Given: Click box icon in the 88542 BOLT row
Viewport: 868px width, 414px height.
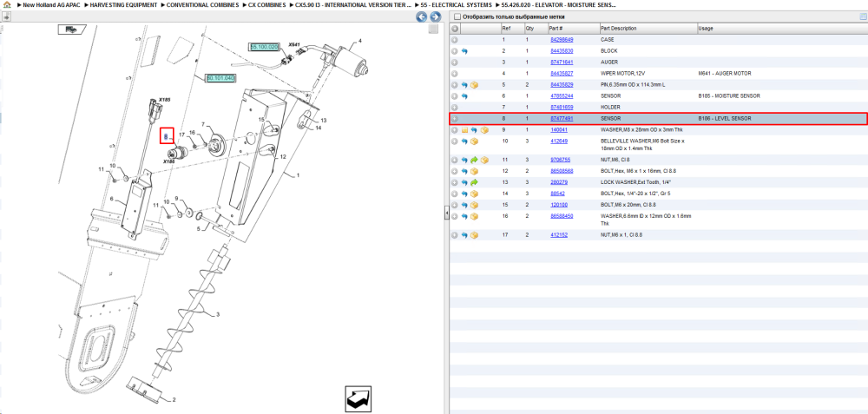Looking at the screenshot, I should point(475,194).
